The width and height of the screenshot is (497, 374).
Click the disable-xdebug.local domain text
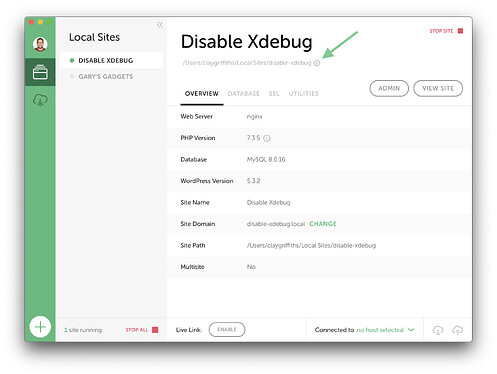point(276,224)
